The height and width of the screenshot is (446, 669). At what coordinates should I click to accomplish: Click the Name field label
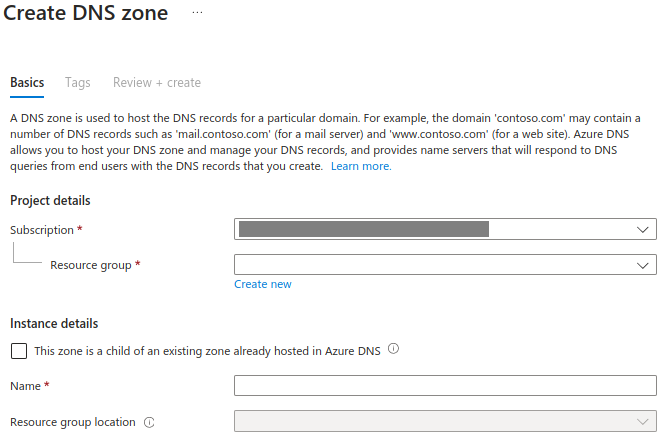point(26,386)
